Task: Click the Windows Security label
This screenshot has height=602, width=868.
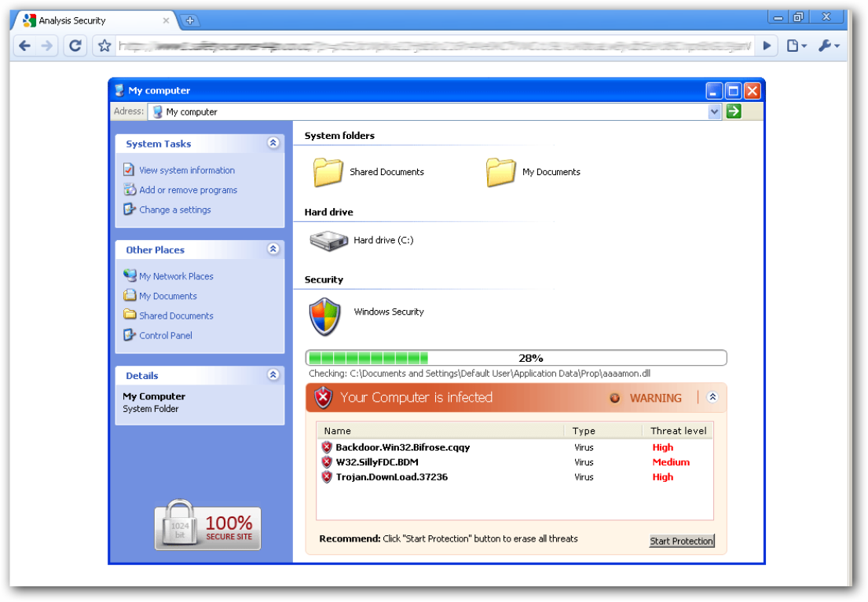Action: [x=389, y=312]
